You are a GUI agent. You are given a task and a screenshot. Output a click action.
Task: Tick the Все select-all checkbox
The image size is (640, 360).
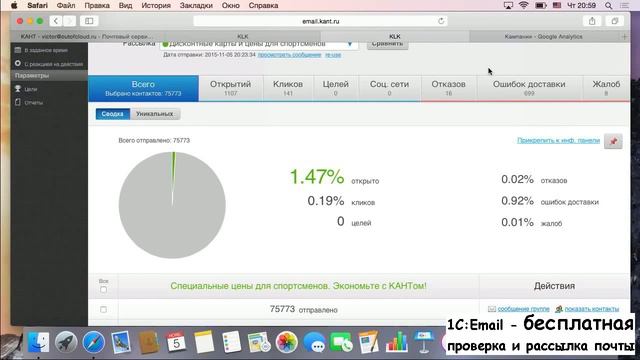pyautogui.click(x=103, y=289)
